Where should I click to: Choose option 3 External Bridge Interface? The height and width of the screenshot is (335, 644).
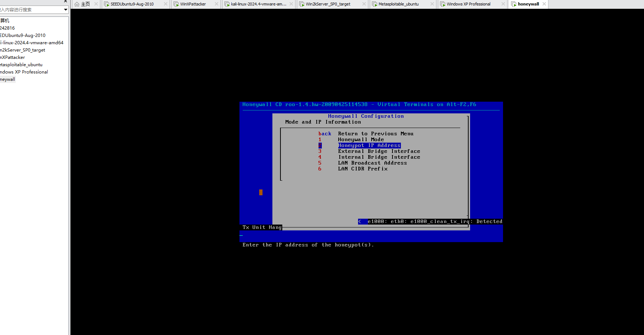[x=369, y=151]
